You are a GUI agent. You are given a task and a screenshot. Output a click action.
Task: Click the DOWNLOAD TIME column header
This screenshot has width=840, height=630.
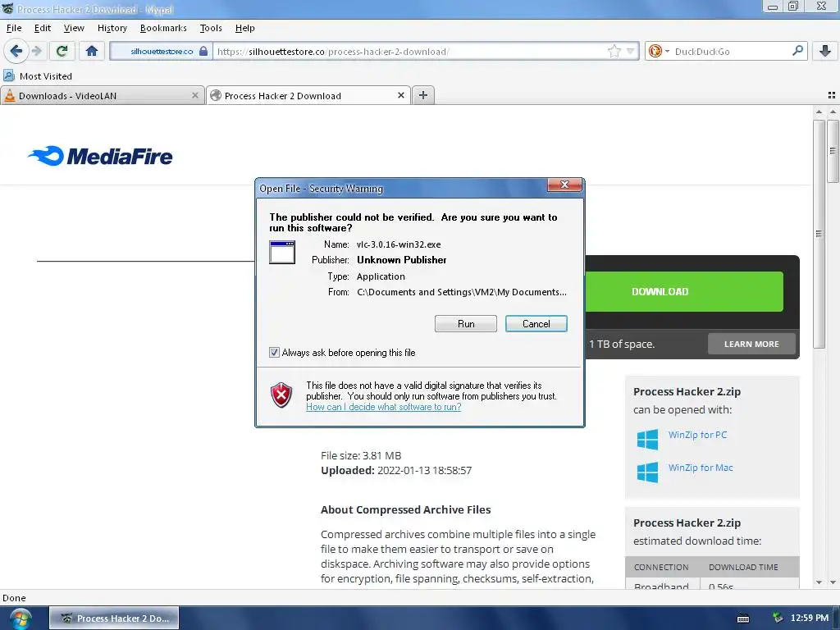coord(743,567)
